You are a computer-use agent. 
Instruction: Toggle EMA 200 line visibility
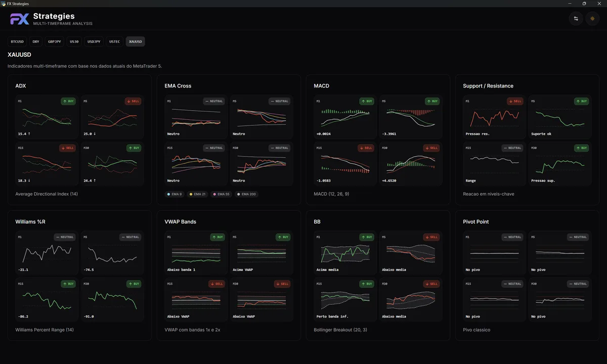pyautogui.click(x=246, y=194)
